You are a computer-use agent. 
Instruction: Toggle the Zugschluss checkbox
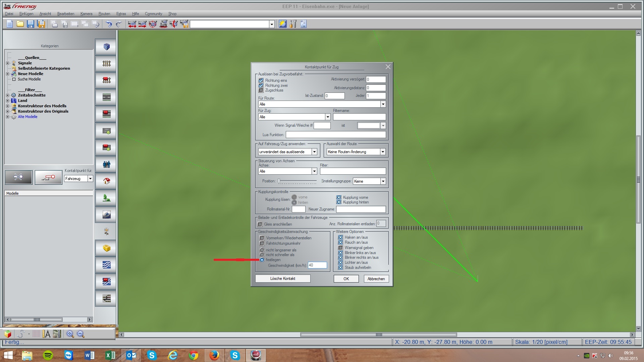[x=261, y=90]
